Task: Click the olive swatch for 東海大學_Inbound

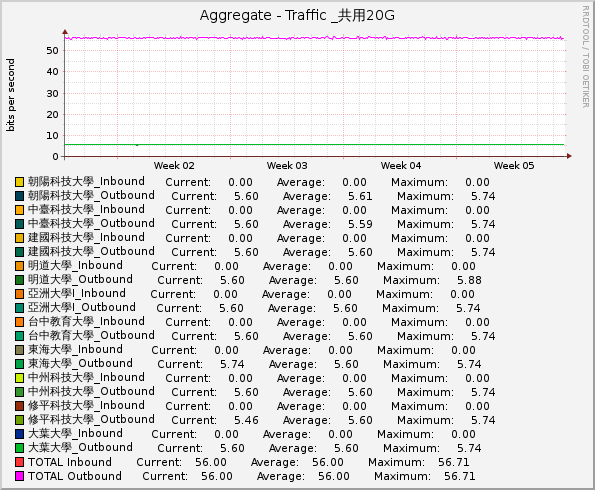Action: (x=19, y=350)
